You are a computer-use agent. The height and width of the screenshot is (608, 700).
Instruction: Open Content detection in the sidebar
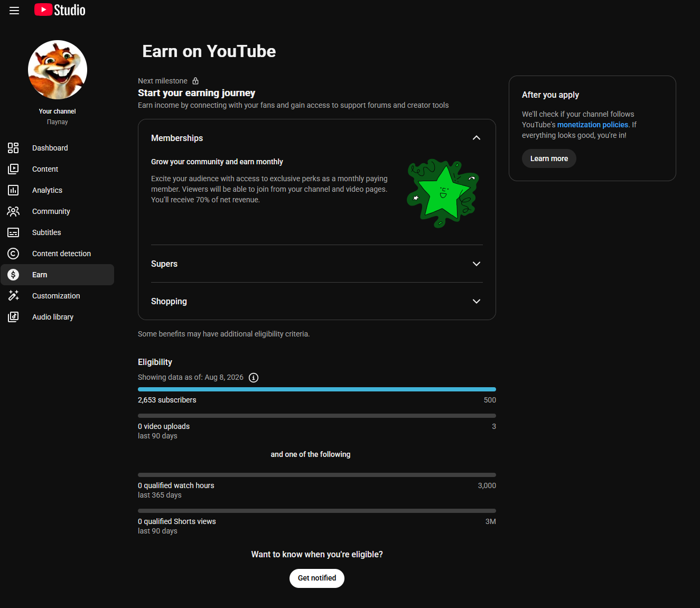pos(57,254)
